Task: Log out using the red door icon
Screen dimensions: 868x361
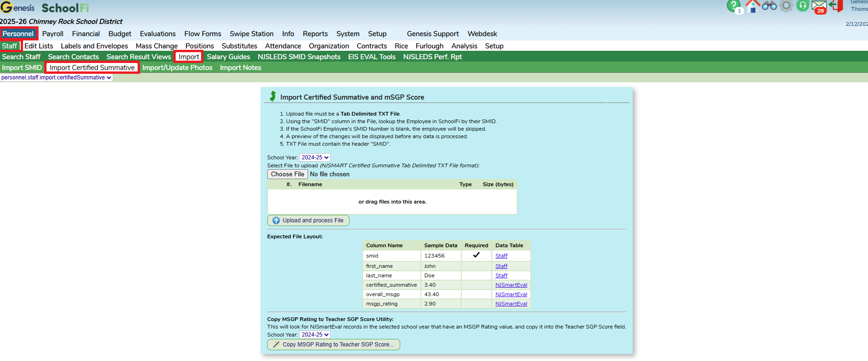Action: pyautogui.click(x=836, y=6)
